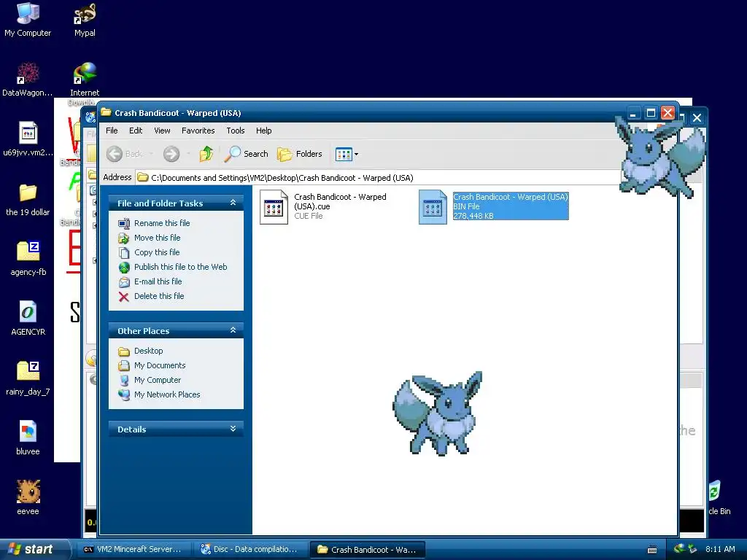Click the address bar path field
This screenshot has height=560, width=747.
pos(379,178)
